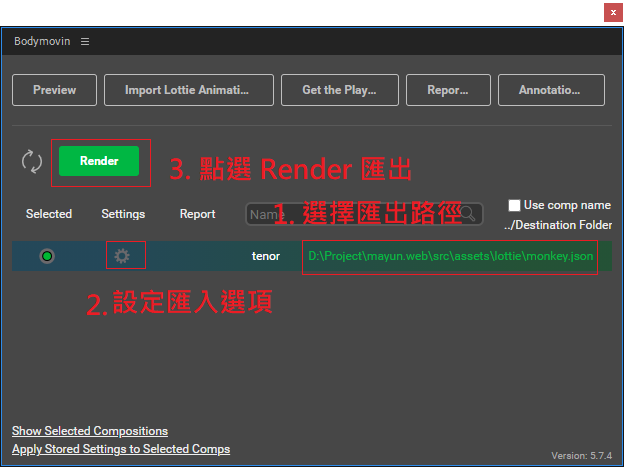This screenshot has height=471, width=626.
Task: Click Show Selected Compositions link
Action: coord(90,431)
